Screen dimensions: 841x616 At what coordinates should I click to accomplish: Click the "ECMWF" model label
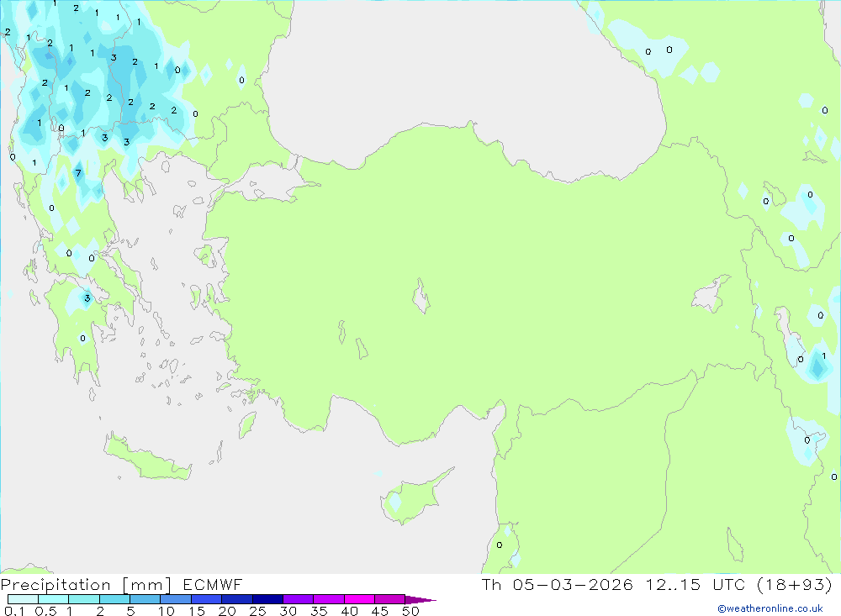pos(213,585)
